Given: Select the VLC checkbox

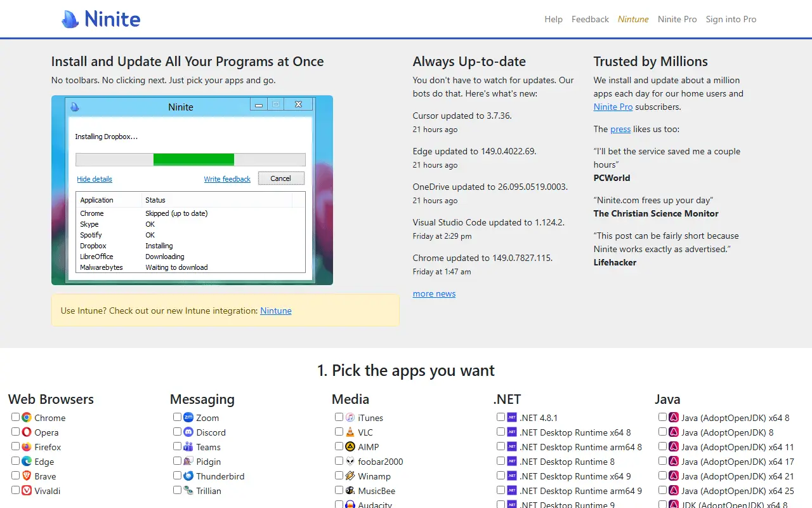Looking at the screenshot, I should (339, 432).
